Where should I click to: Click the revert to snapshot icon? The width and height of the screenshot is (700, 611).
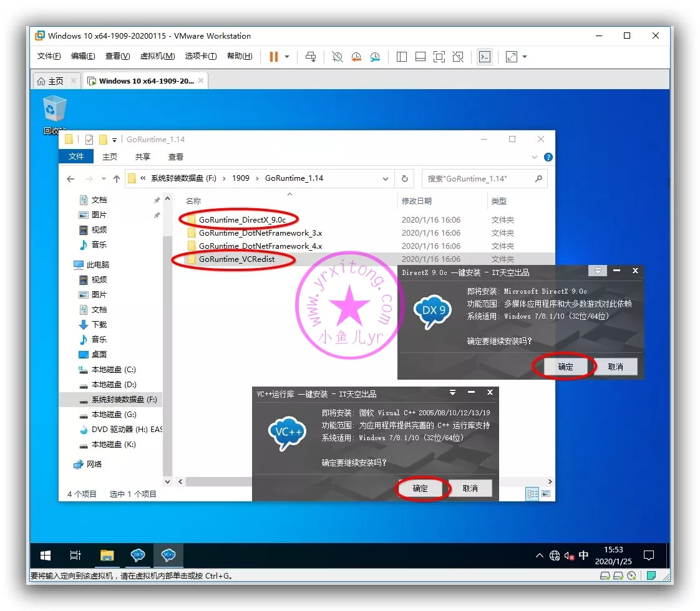(356, 57)
